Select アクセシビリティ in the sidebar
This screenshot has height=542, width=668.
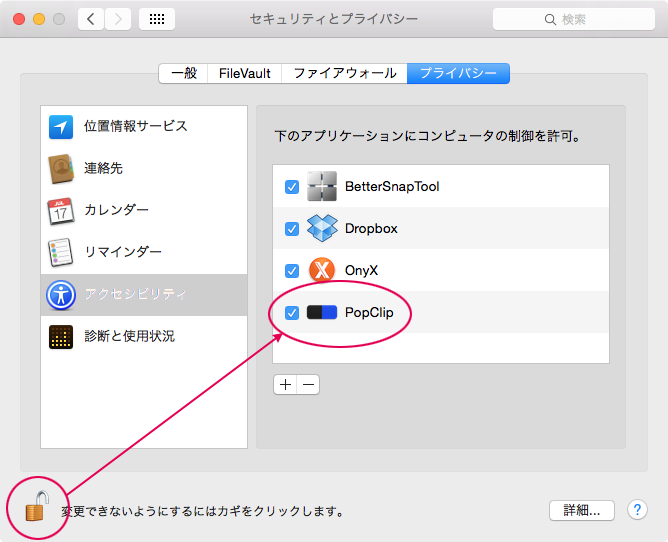point(144,294)
